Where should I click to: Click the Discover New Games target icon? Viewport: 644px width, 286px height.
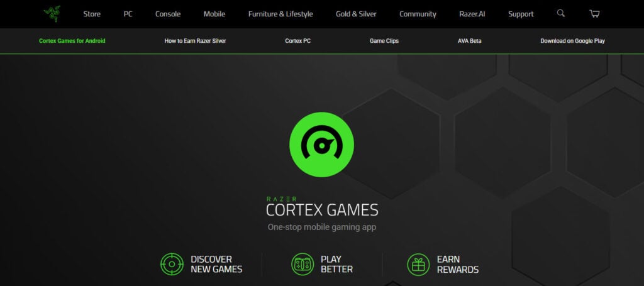click(172, 264)
